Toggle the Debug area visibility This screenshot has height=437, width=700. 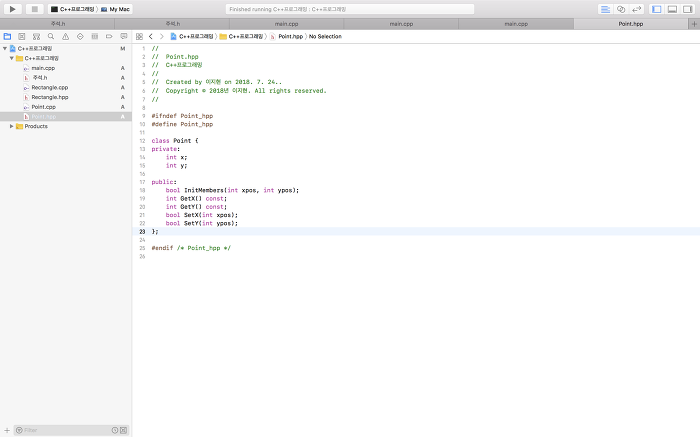tap(672, 9)
